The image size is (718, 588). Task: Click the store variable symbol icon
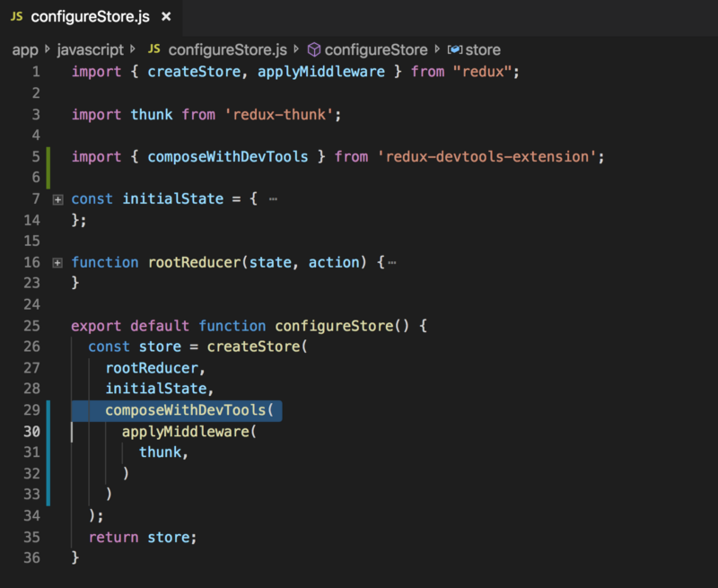(x=454, y=49)
